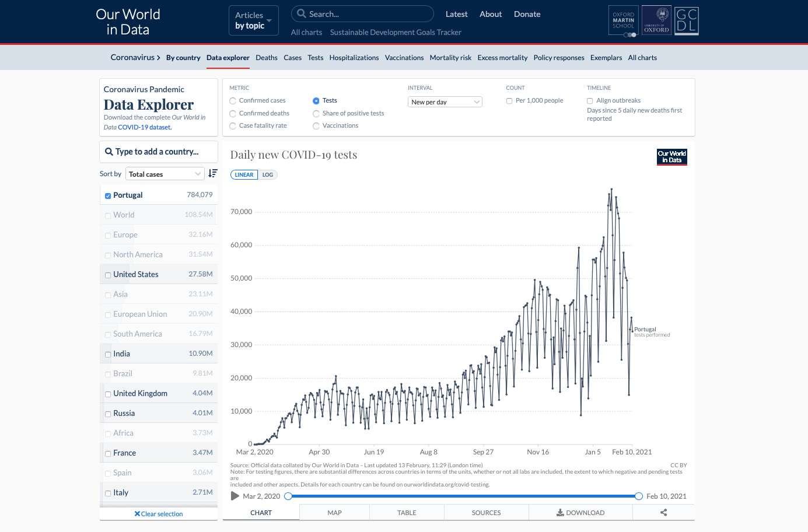808x532 pixels.
Task: Open the COVID-19 dataset link
Action: (145, 127)
